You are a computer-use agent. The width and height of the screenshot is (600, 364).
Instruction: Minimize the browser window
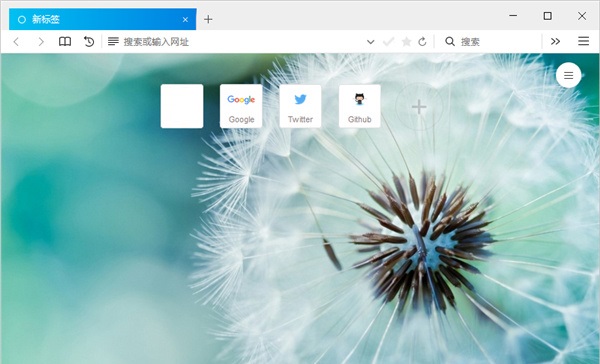coord(513,16)
